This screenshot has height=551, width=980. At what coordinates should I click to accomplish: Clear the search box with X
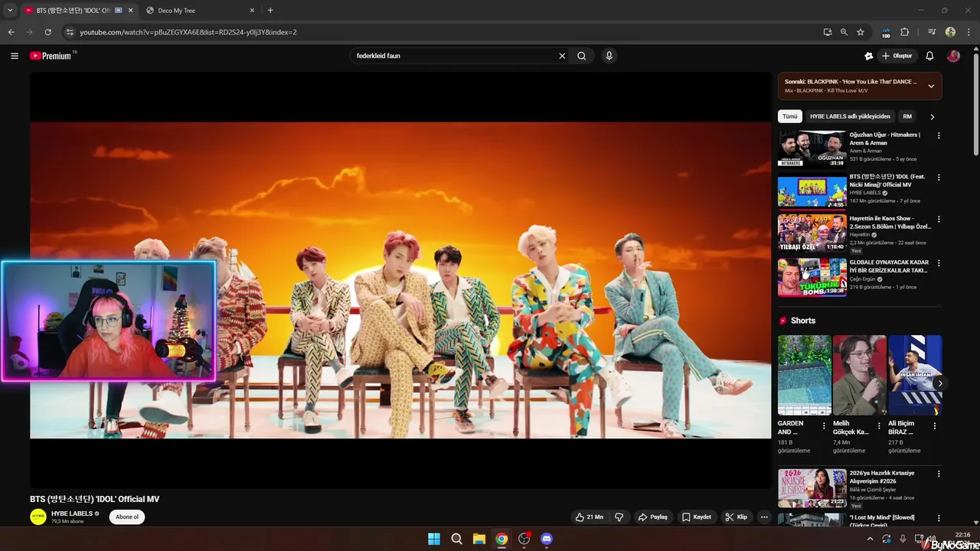click(x=562, y=56)
